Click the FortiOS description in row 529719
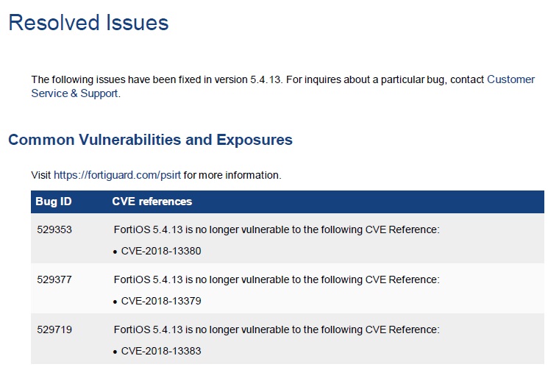Viewport: 548px width, 392px height. pyautogui.click(x=276, y=329)
